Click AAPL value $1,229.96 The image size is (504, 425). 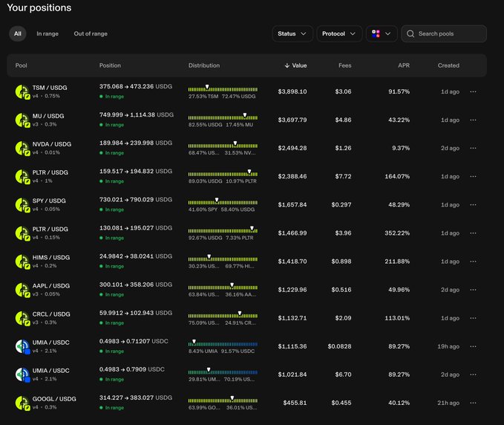pos(292,290)
